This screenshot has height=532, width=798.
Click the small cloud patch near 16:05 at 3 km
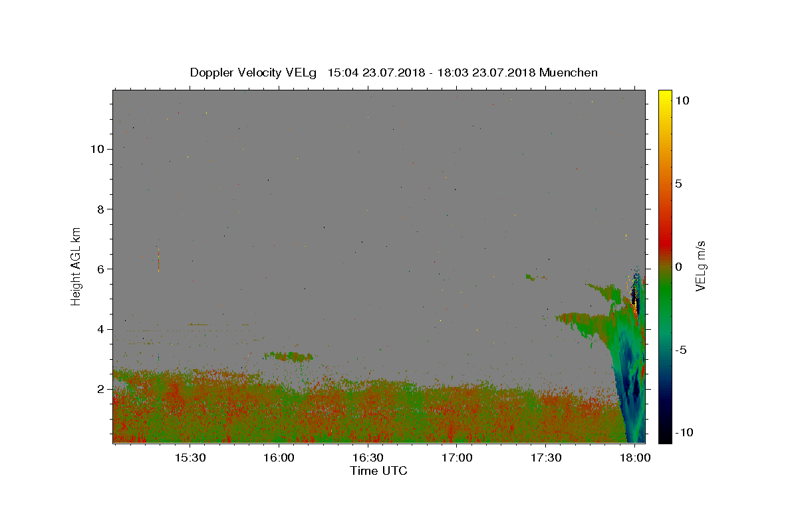289,356
